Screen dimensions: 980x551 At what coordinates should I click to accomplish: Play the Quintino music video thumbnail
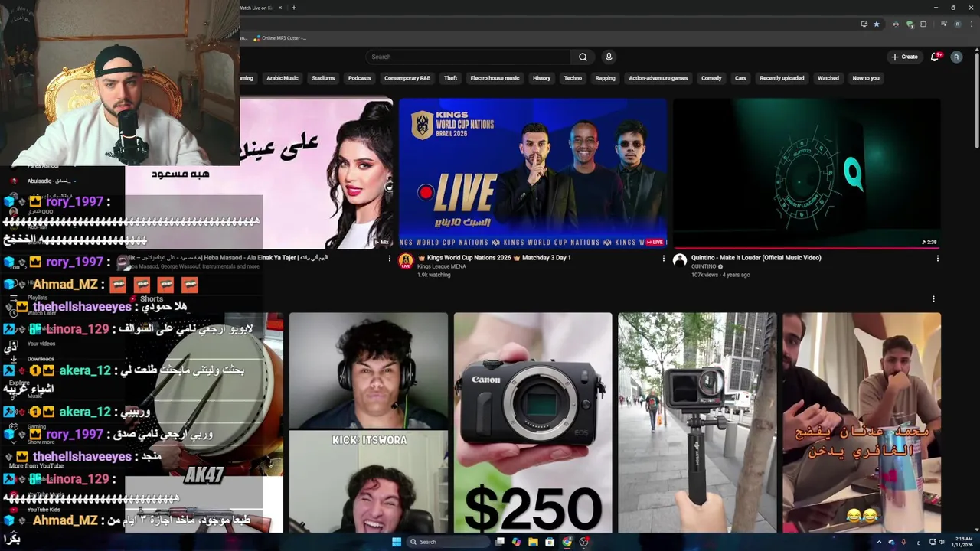806,174
